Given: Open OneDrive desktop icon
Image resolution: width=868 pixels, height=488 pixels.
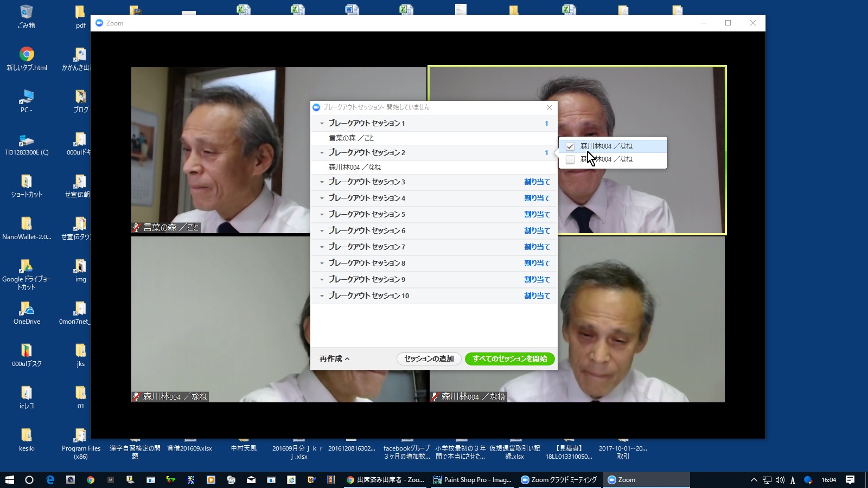Looking at the screenshot, I should (x=27, y=313).
